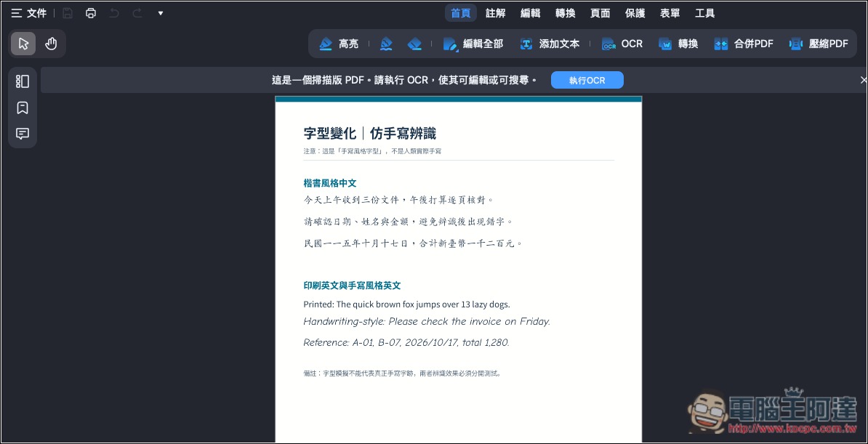Viewport: 868px width, 444px height.
Task: Click the print icon
Action: (91, 13)
